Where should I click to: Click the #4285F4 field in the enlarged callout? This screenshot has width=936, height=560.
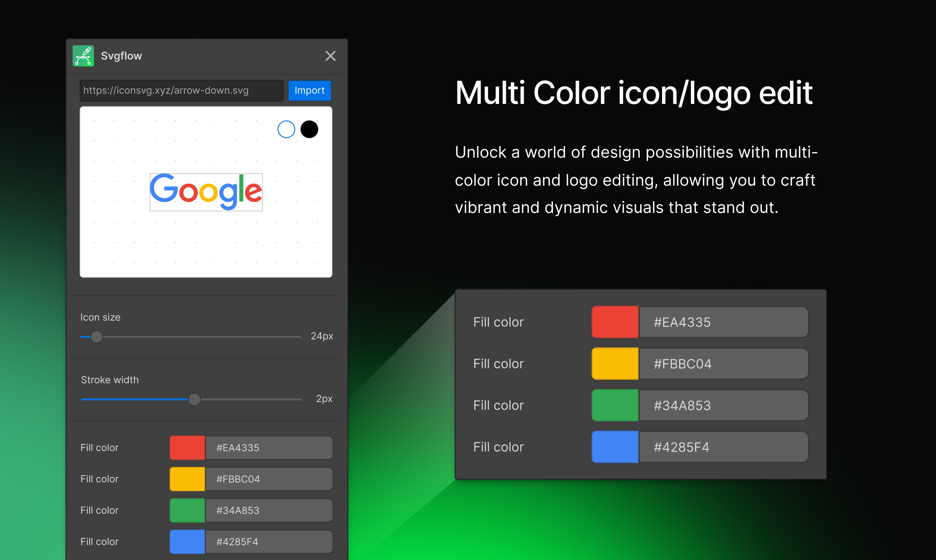pyautogui.click(x=723, y=447)
